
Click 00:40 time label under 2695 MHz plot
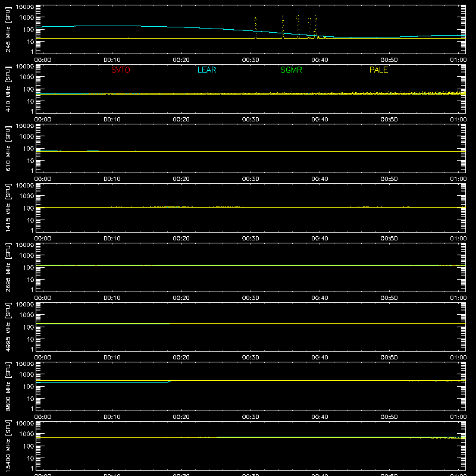(320, 298)
